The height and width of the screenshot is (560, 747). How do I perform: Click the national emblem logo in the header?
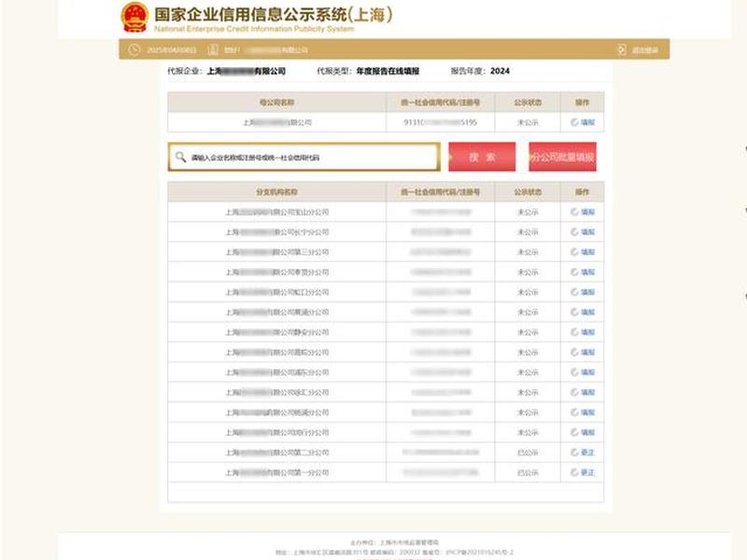click(134, 17)
